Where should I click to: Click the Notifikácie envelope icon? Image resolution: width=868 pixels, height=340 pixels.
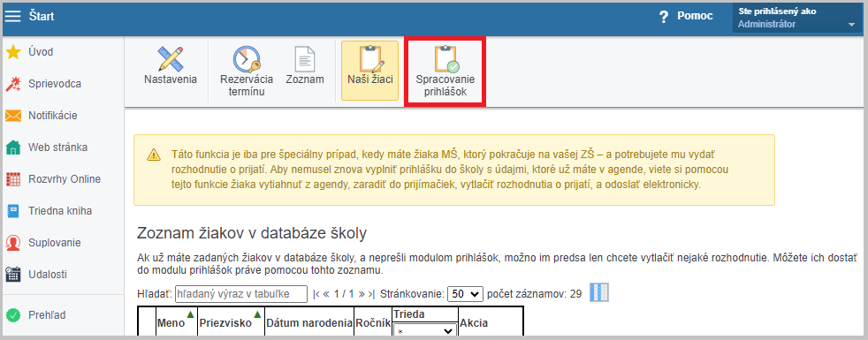click(x=13, y=116)
